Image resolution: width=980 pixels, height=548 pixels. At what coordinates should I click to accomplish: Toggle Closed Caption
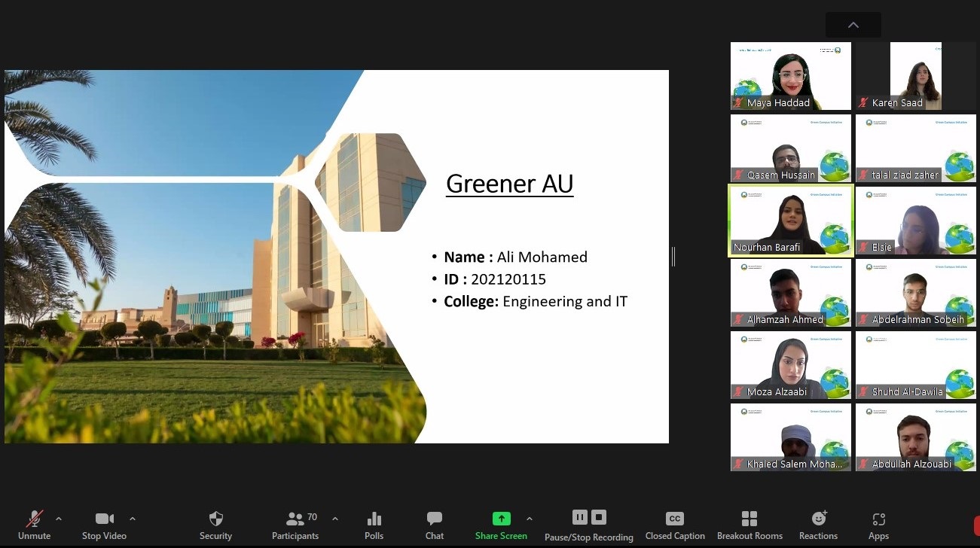(x=675, y=519)
